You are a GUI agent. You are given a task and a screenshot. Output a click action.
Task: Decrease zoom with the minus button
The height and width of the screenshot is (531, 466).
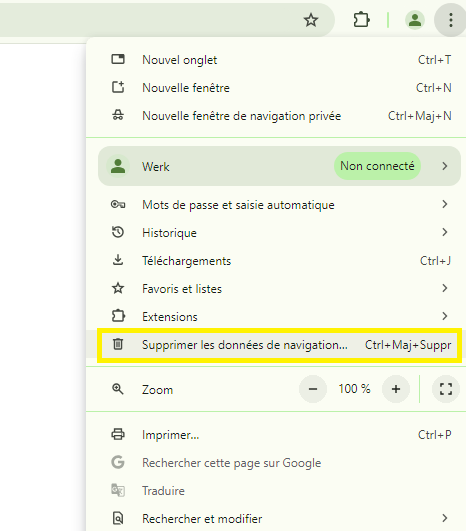click(313, 389)
